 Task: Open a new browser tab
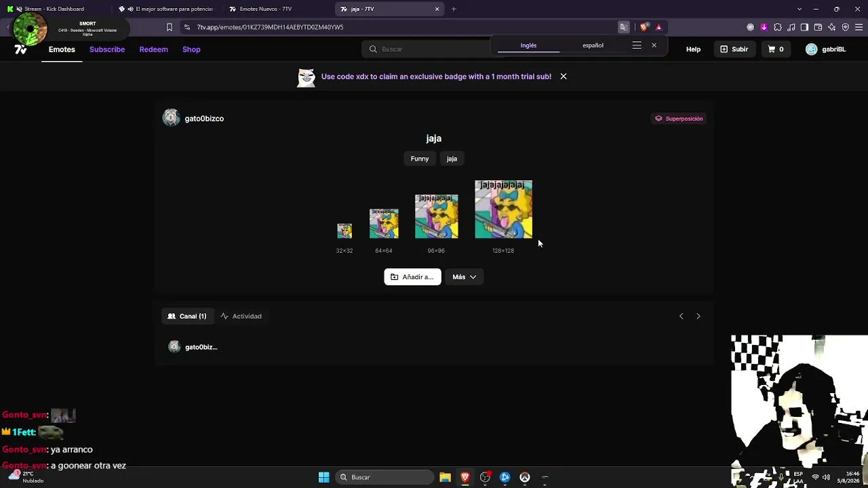pos(454,9)
